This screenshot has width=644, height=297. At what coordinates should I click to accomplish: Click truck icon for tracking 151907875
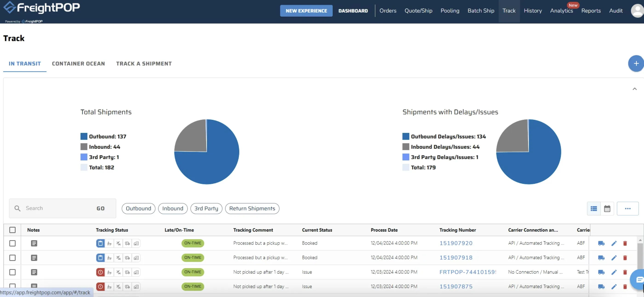pos(601,287)
